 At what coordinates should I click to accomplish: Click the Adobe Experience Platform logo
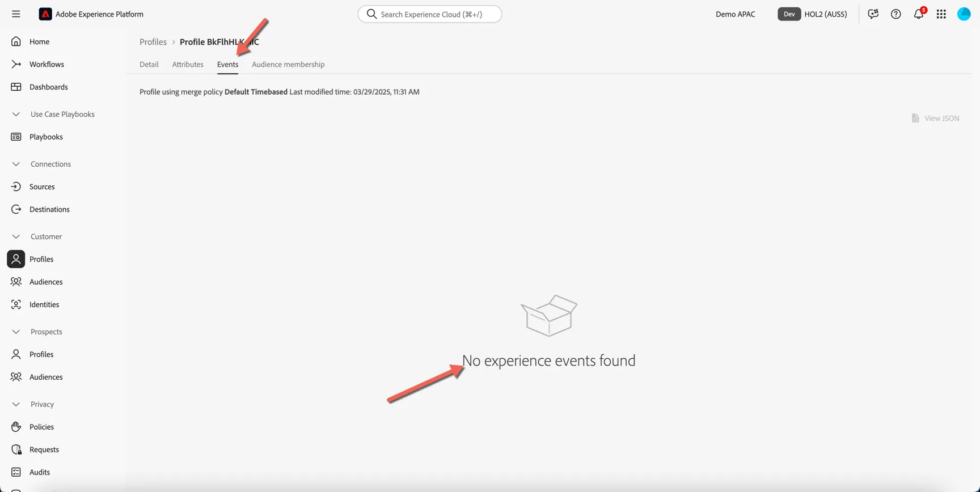pos(45,14)
